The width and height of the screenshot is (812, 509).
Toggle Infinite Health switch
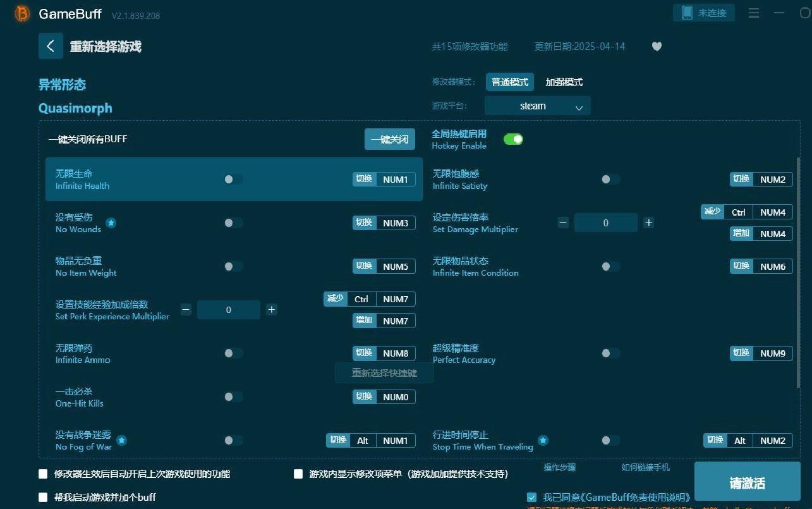pyautogui.click(x=233, y=180)
